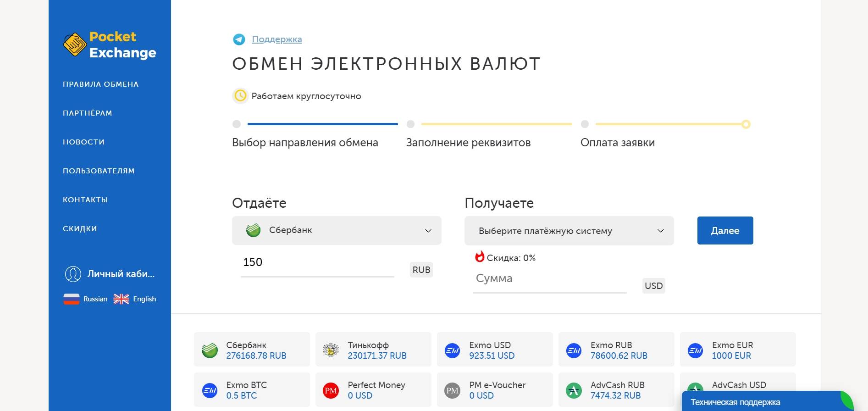Click the Exmo BTC reserve icon
This screenshot has height=411, width=868.
click(210, 390)
